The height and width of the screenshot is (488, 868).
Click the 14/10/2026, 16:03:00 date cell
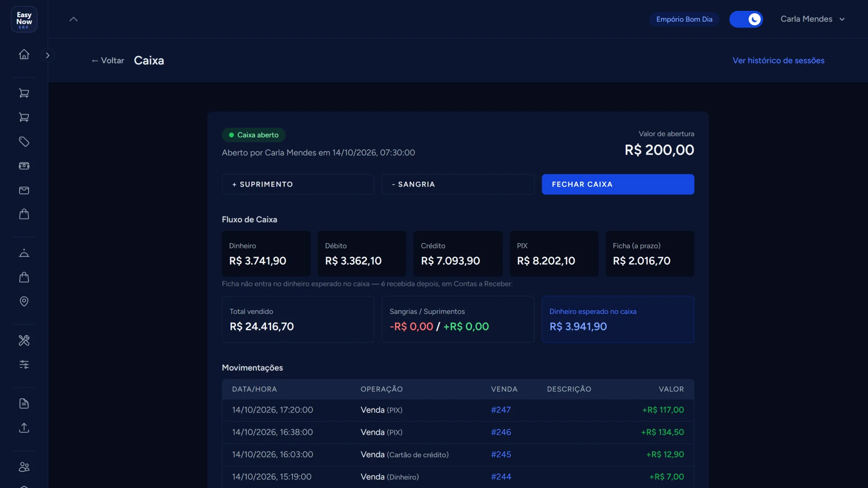273,455
